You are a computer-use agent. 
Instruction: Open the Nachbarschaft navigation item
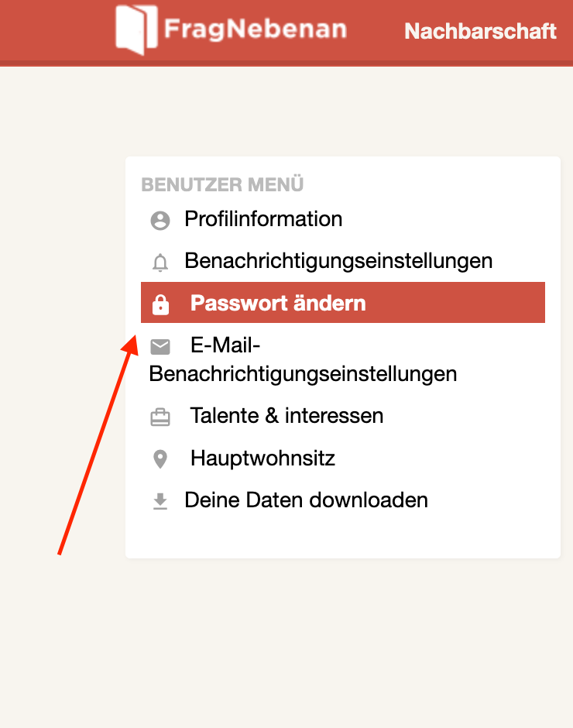point(480,31)
